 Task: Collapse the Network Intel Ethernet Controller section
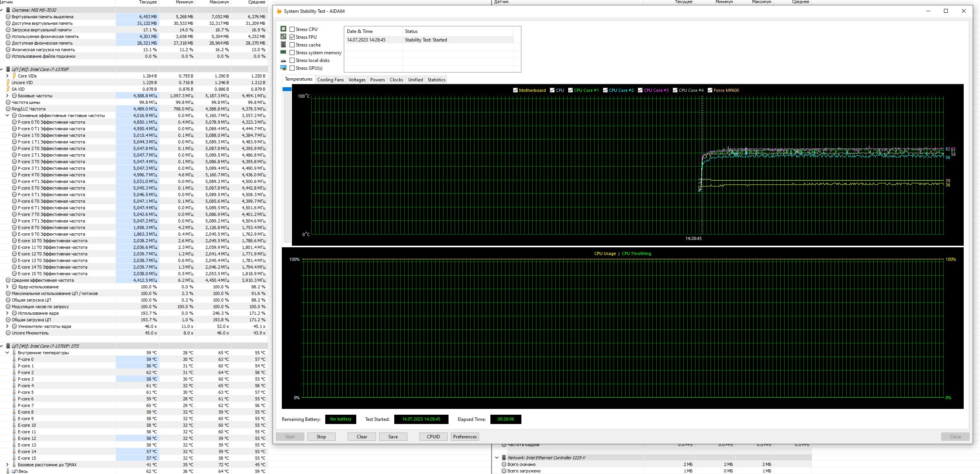click(497, 458)
